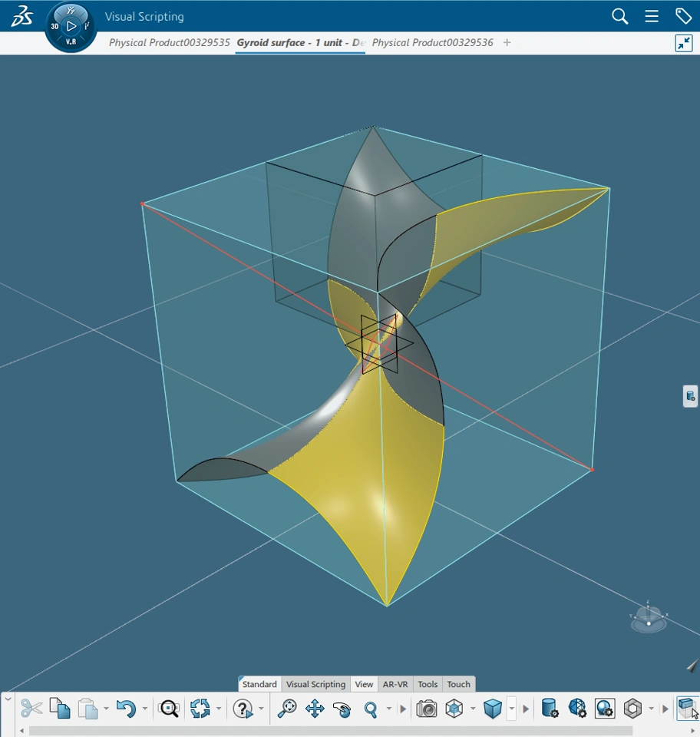Expand the section arrow before cube cursor icon
Image resolution: width=700 pixels, height=737 pixels.
pyautogui.click(x=665, y=709)
